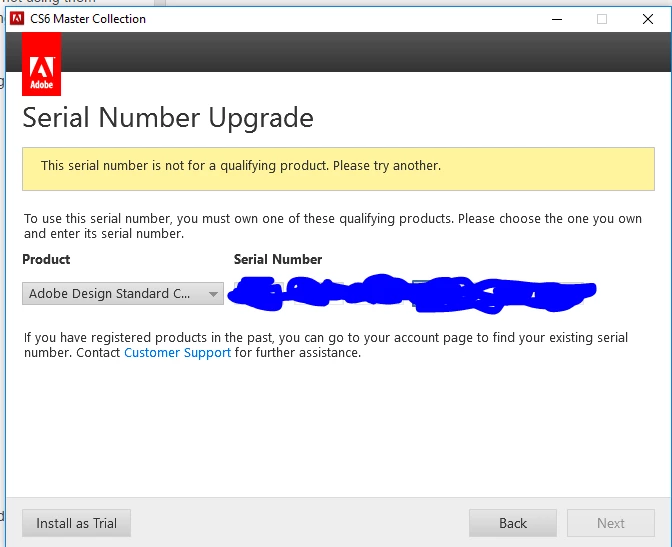
Task: Click the Serial Number column label
Action: click(x=278, y=259)
